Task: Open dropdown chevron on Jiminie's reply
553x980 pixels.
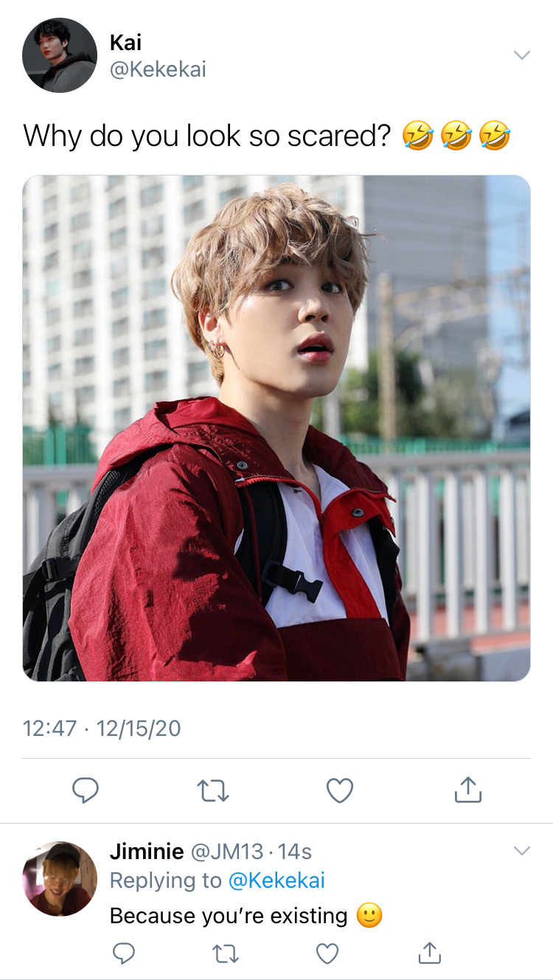Action: click(521, 851)
